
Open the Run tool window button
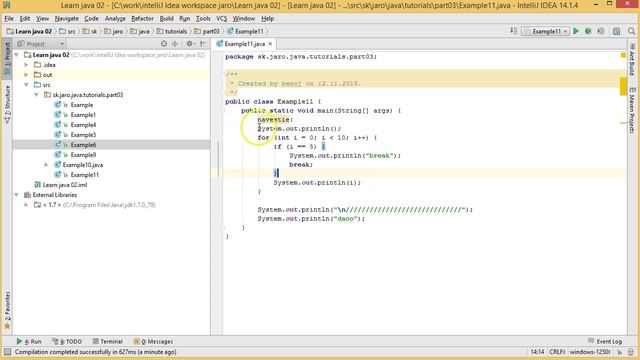[29, 341]
